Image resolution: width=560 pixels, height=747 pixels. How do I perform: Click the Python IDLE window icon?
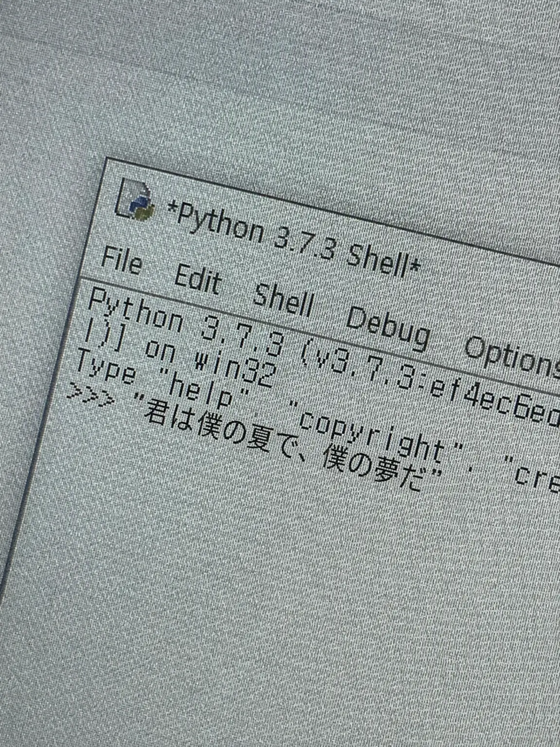(134, 199)
